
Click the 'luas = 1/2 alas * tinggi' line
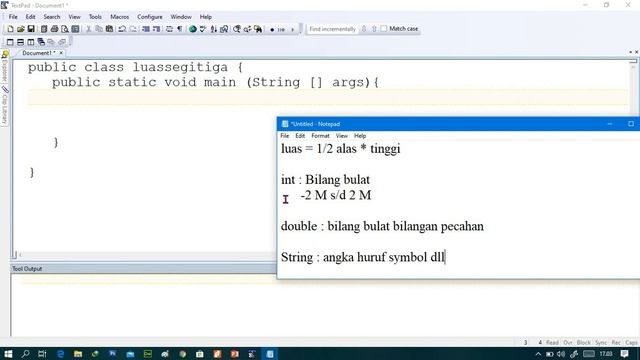point(340,149)
